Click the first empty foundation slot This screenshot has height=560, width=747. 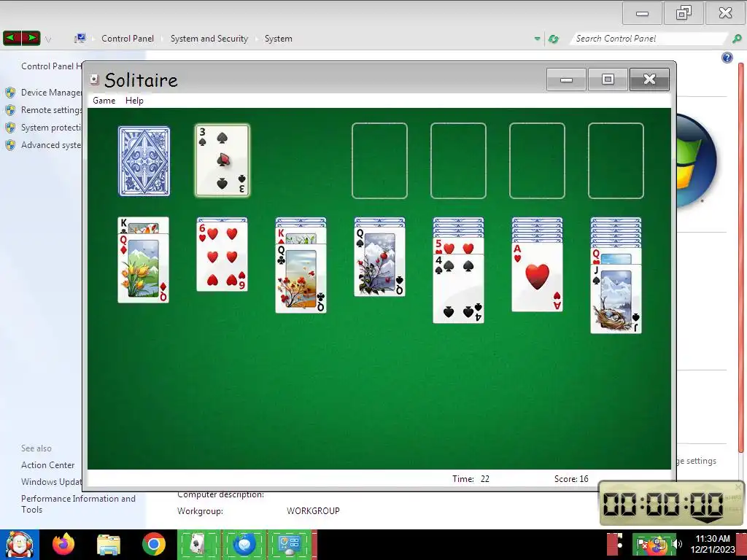(x=379, y=160)
